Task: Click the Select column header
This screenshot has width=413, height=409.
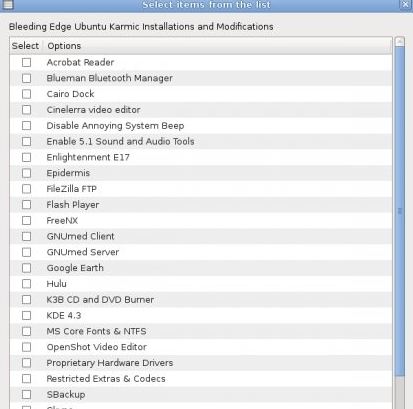Action: click(x=26, y=46)
